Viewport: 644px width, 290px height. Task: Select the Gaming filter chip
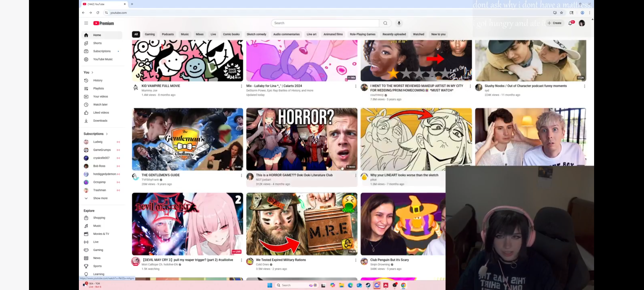(150, 34)
